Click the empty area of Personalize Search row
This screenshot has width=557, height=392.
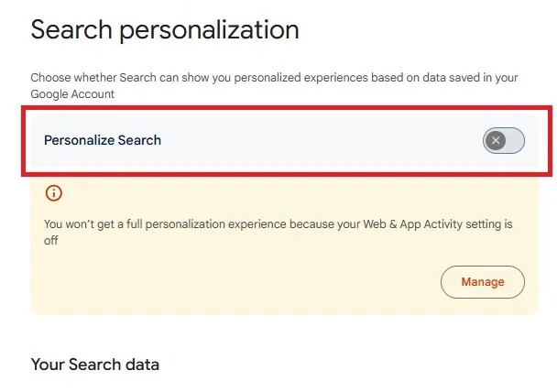click(x=321, y=140)
